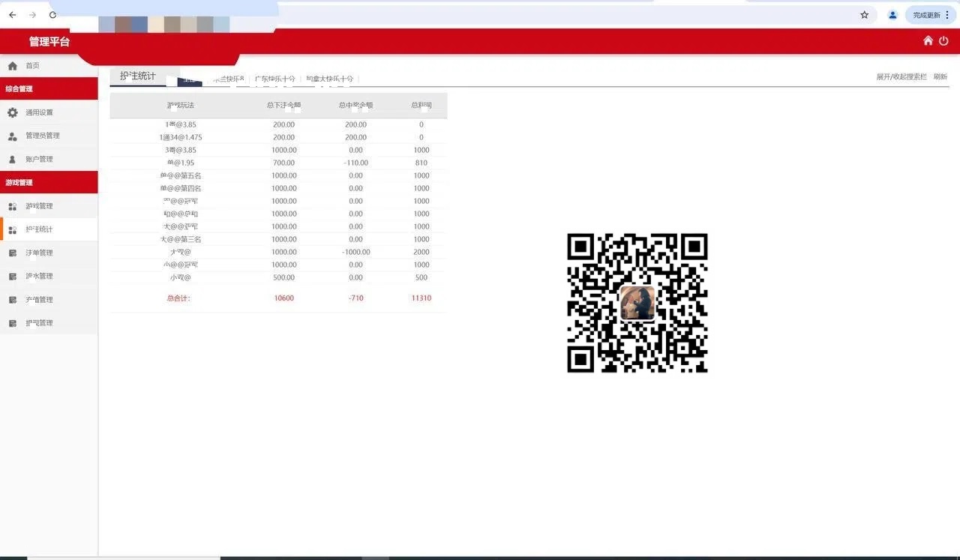This screenshot has width=960, height=560.
Task: Click the 刷新 refresh link
Action: pyautogui.click(x=940, y=77)
